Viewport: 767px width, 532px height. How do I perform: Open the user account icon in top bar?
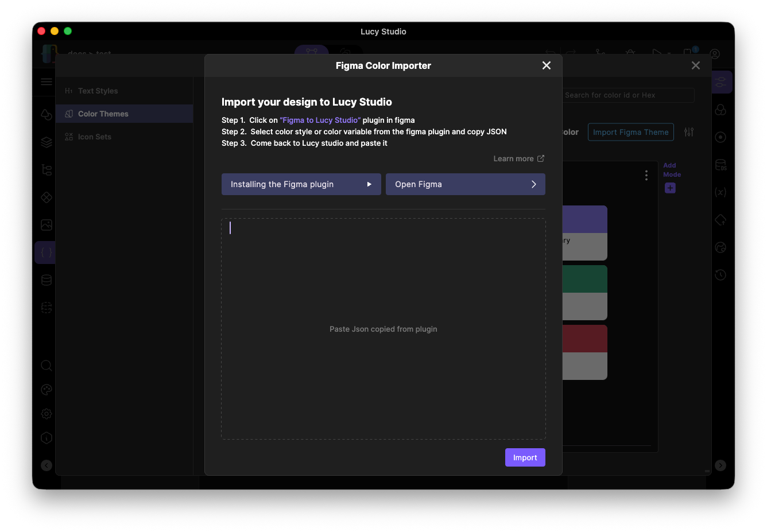[x=715, y=54]
